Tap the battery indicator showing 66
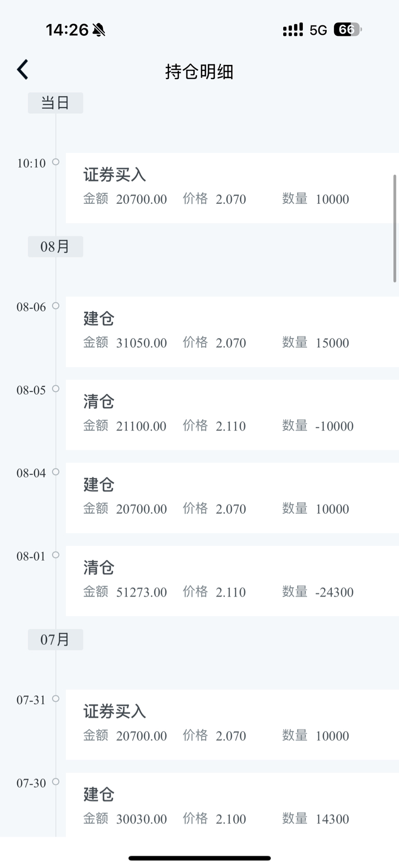This screenshot has width=399, height=868. pos(348,30)
